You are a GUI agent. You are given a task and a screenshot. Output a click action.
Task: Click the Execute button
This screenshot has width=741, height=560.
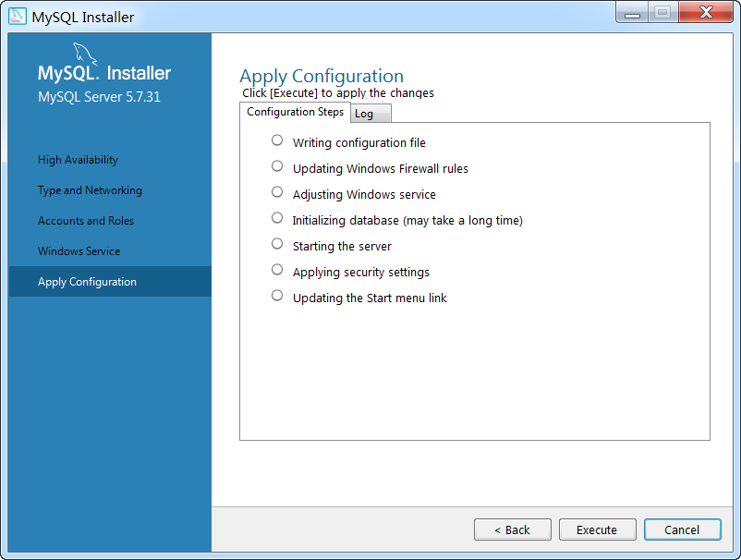598,530
